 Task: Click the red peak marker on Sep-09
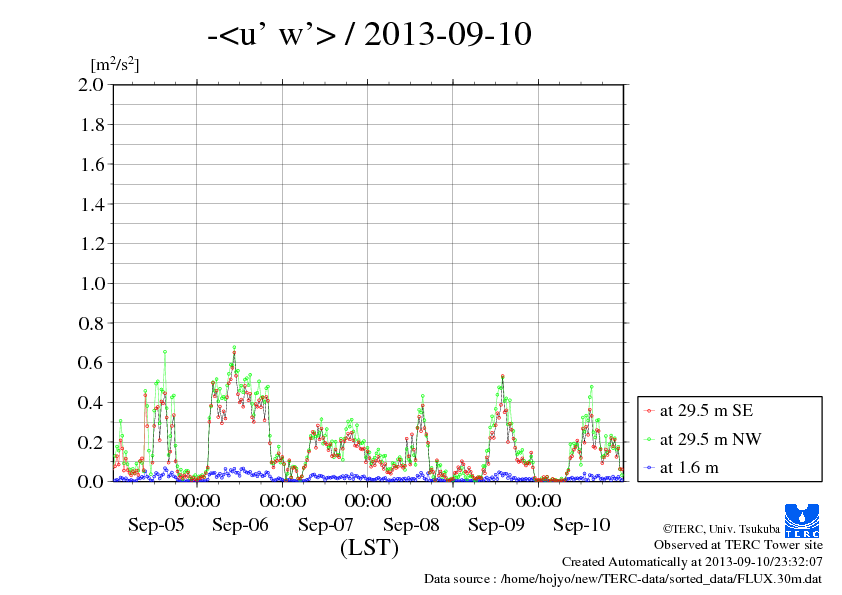click(502, 376)
